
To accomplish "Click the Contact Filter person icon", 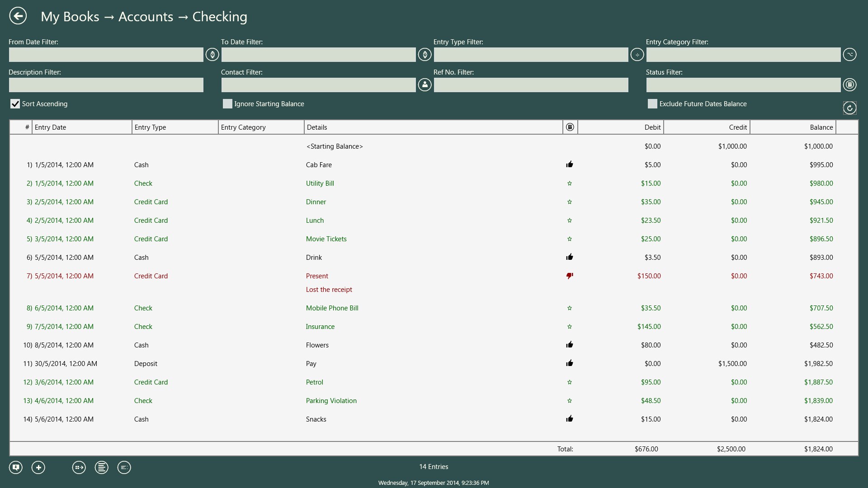I will point(425,84).
